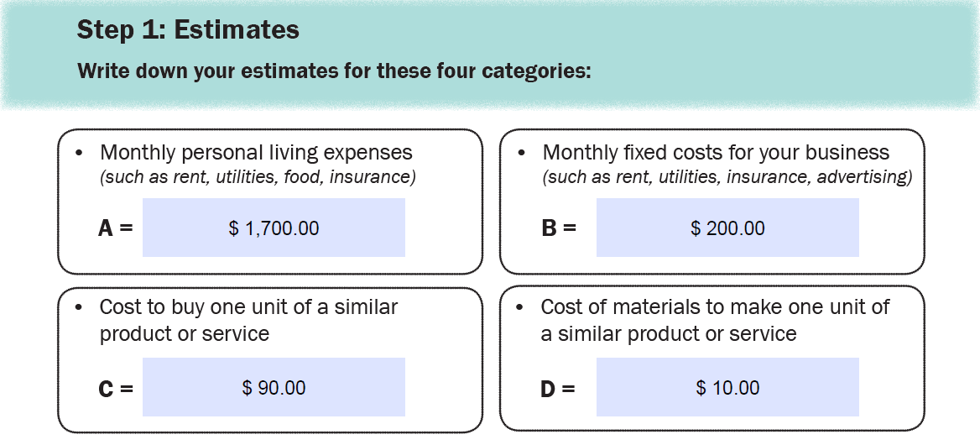Viewport: 980px width, 445px height.
Task: Click the "Step 1: Estimates" heading
Action: click(188, 30)
